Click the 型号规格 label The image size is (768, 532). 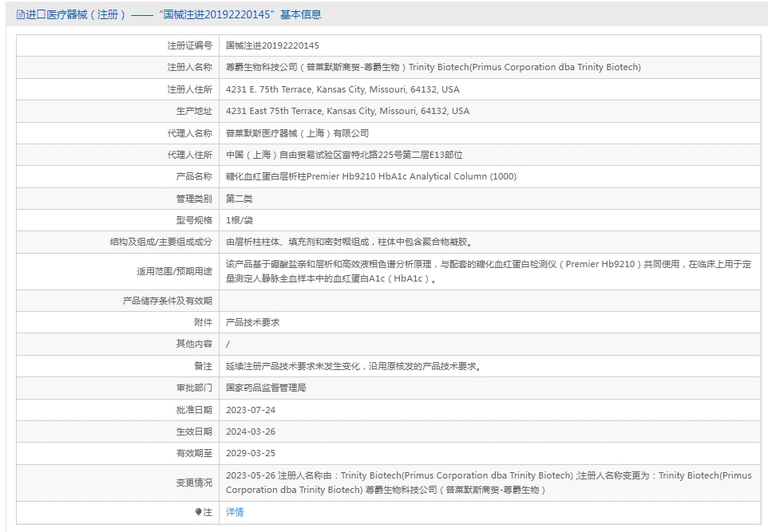click(x=194, y=220)
